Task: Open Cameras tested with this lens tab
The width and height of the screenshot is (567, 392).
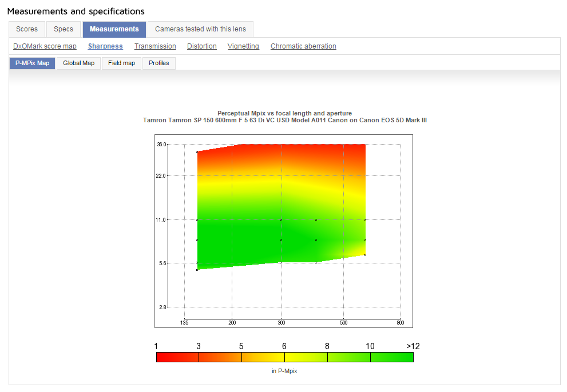Action: [200, 29]
